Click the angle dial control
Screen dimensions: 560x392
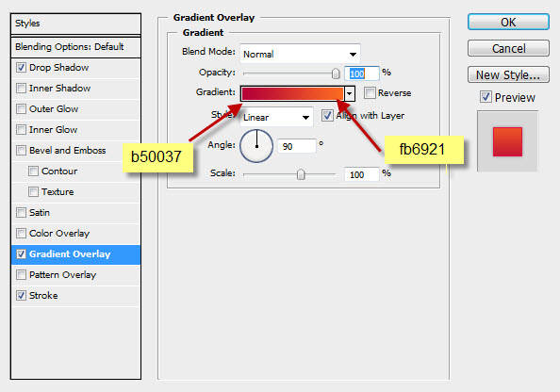point(256,146)
